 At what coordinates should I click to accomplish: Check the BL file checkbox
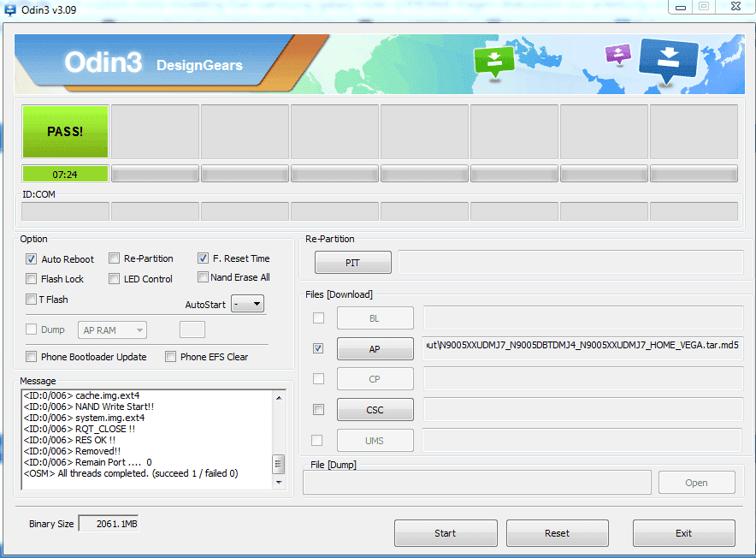(319, 318)
